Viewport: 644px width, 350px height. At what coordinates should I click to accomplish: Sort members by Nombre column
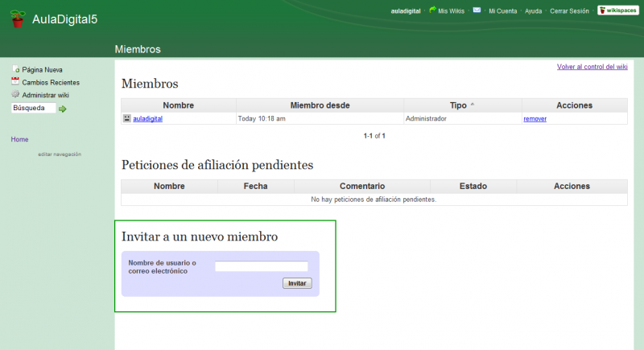(178, 105)
